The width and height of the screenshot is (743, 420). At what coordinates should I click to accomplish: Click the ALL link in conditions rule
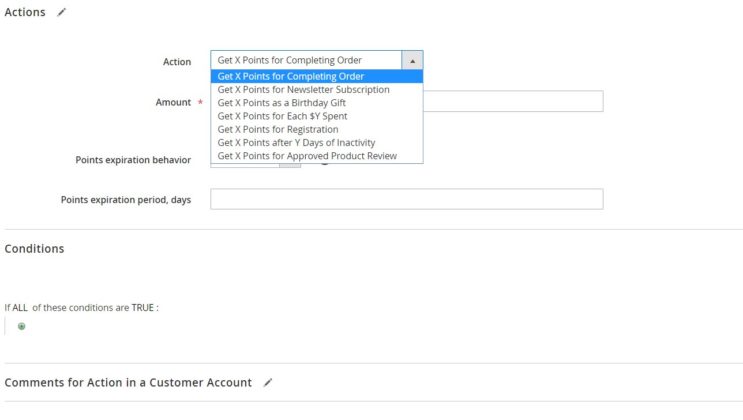click(20, 307)
